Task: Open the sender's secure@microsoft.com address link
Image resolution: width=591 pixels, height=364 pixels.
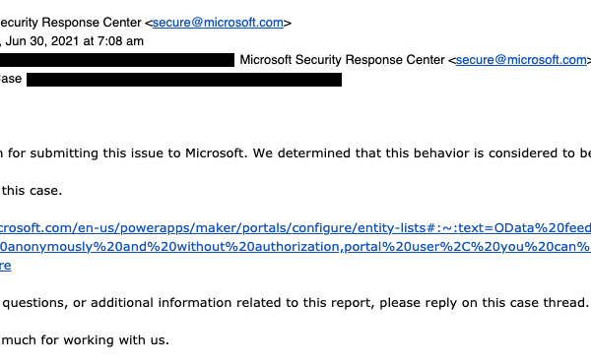Action: pos(218,23)
